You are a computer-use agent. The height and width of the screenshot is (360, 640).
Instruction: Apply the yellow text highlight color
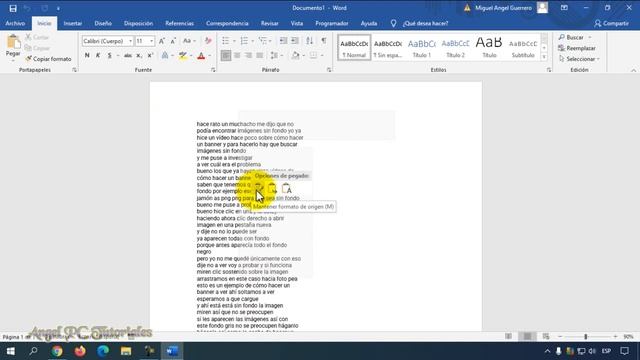click(182, 55)
